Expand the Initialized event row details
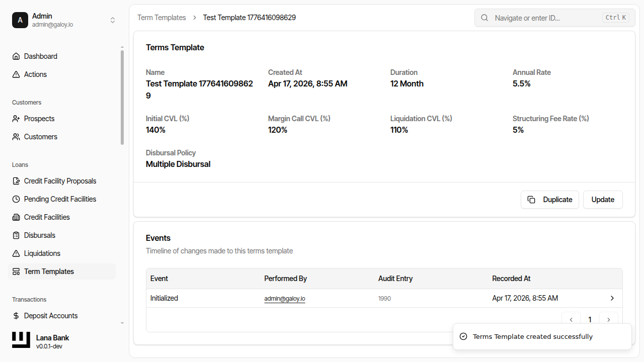The height and width of the screenshot is (362, 644). [612, 298]
